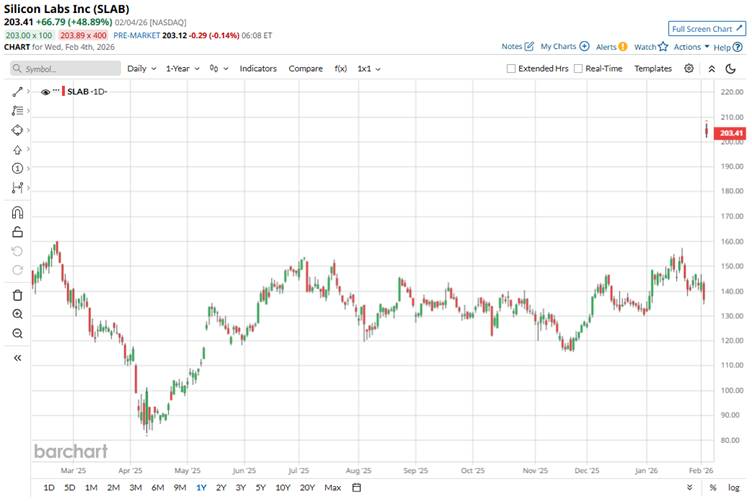Select the 3M range
The height and width of the screenshot is (502, 752).
point(136,488)
